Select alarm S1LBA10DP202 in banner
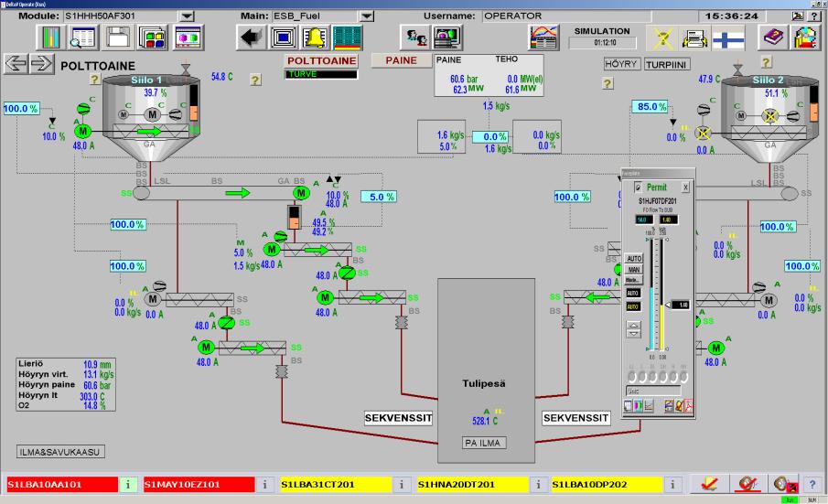Screen dimensions: 828x504 coord(607,485)
